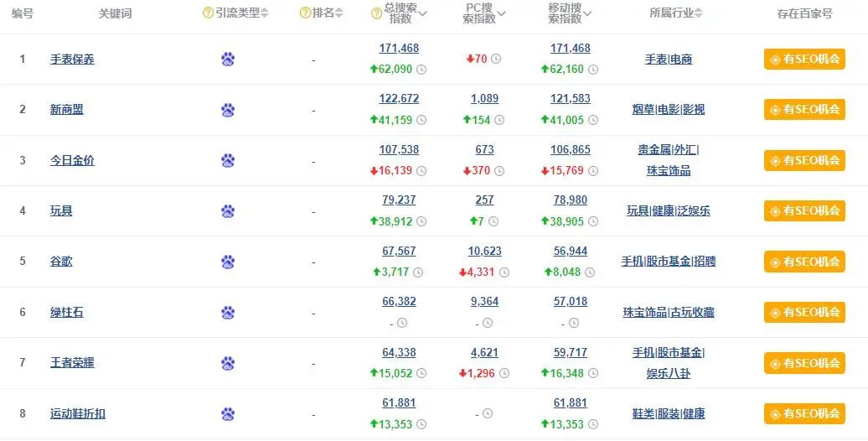This screenshot has height=441, width=868.
Task: Click the clock icon next to 15,052
Action: pos(421,374)
